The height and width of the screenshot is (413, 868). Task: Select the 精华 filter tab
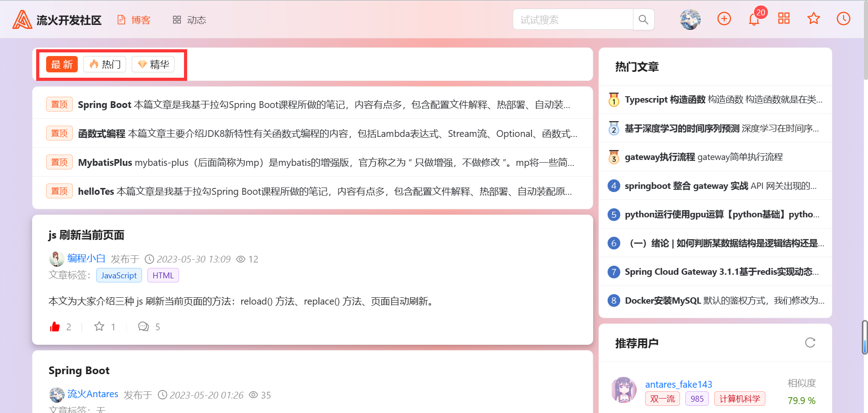click(153, 64)
